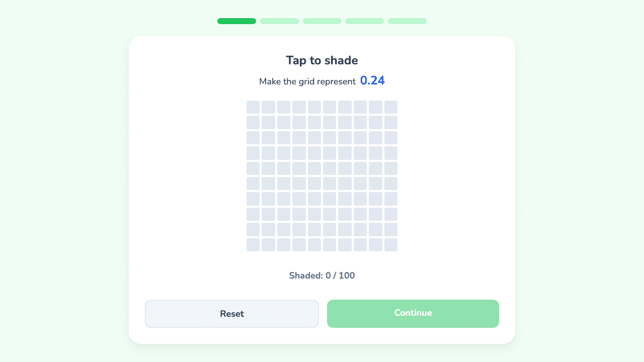The image size is (644, 362).
Task: Shade first cell of the second row
Action: (253, 122)
